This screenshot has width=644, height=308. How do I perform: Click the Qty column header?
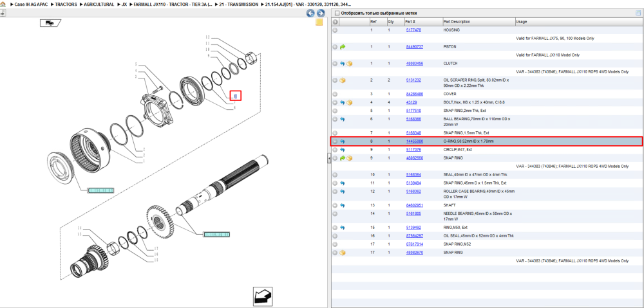click(x=395, y=22)
